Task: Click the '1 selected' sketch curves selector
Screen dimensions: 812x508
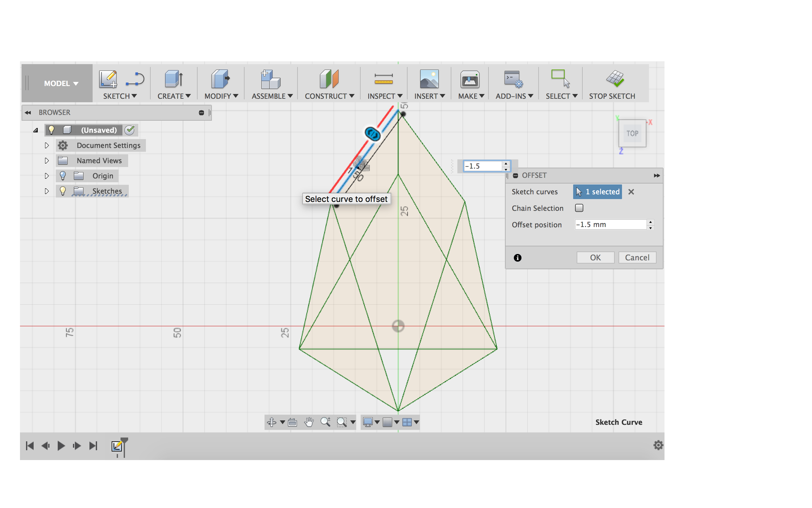Action: point(597,192)
